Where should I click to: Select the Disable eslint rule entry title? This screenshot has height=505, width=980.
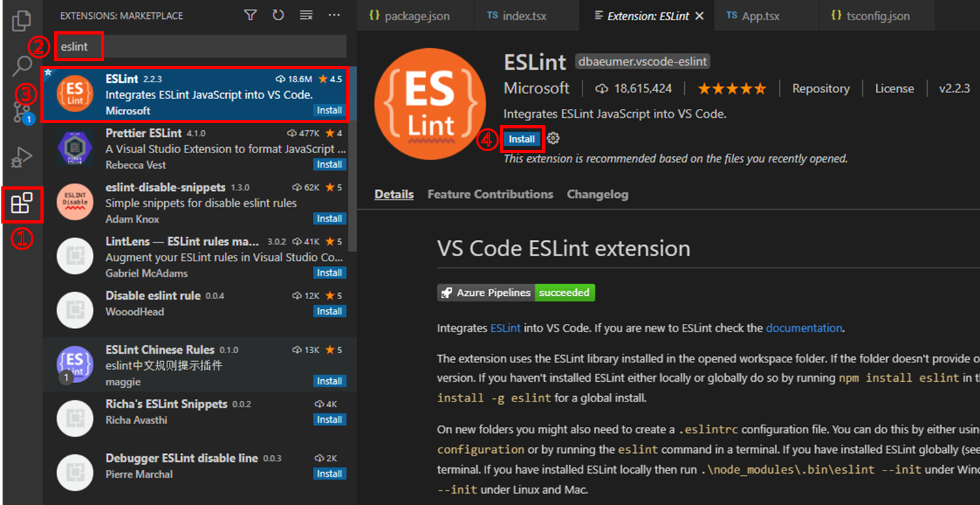click(153, 295)
